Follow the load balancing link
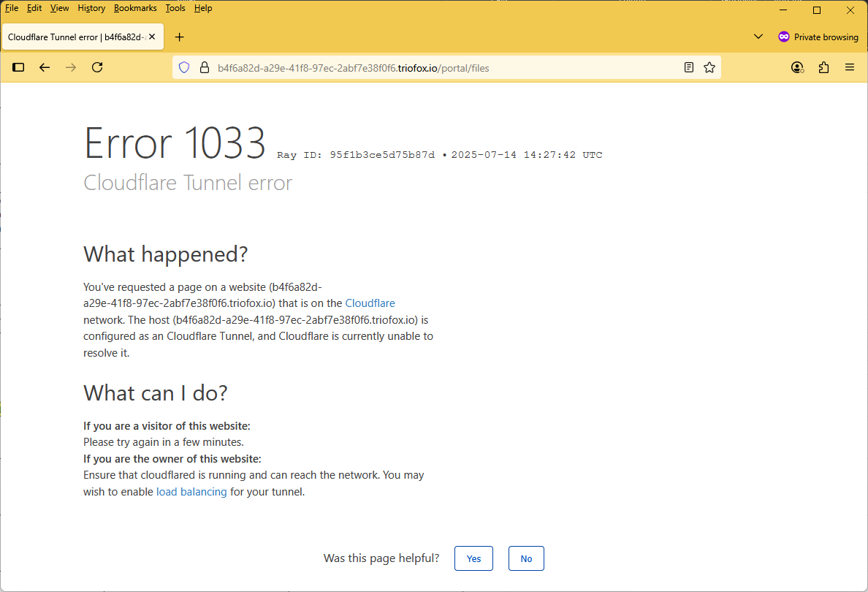This screenshot has height=592, width=868. click(x=191, y=492)
